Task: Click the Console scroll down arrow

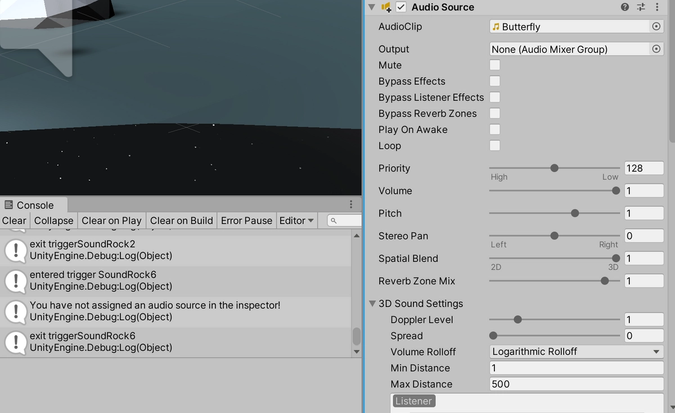Action: coord(356,352)
